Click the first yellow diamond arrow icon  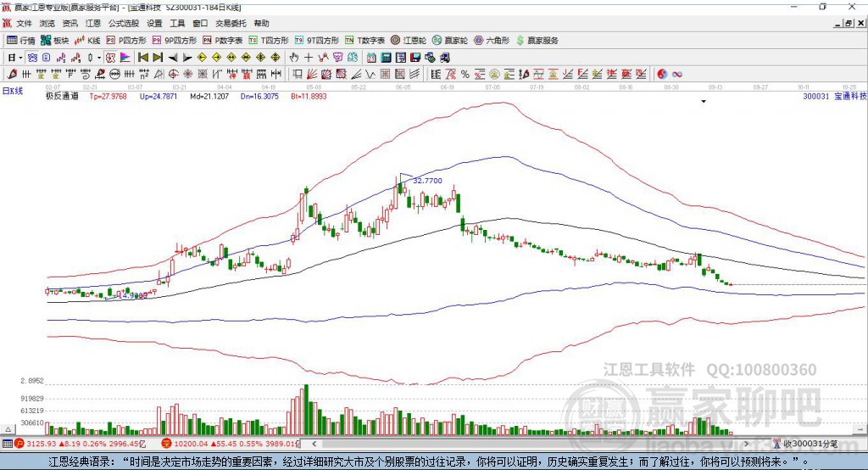(202, 58)
